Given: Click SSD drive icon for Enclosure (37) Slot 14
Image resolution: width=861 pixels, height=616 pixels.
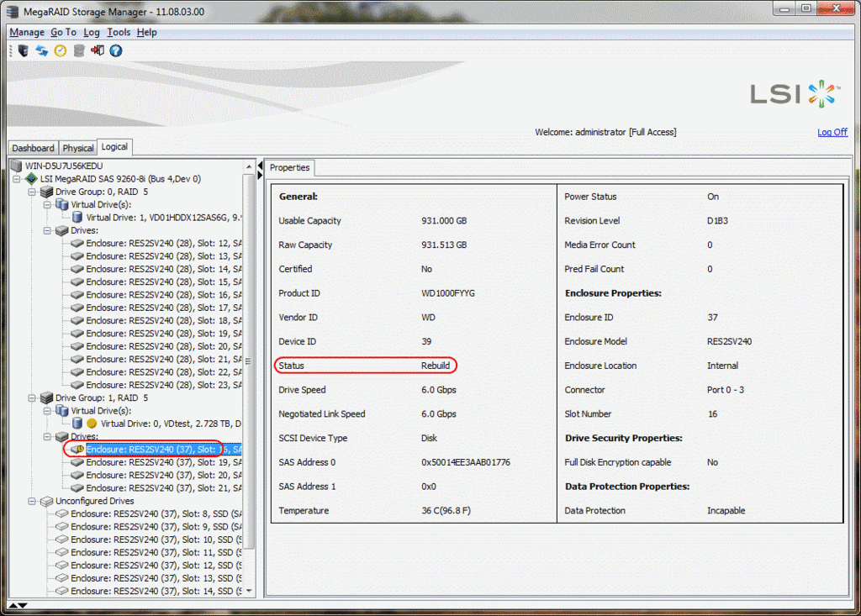Looking at the screenshot, I should pos(62,592).
